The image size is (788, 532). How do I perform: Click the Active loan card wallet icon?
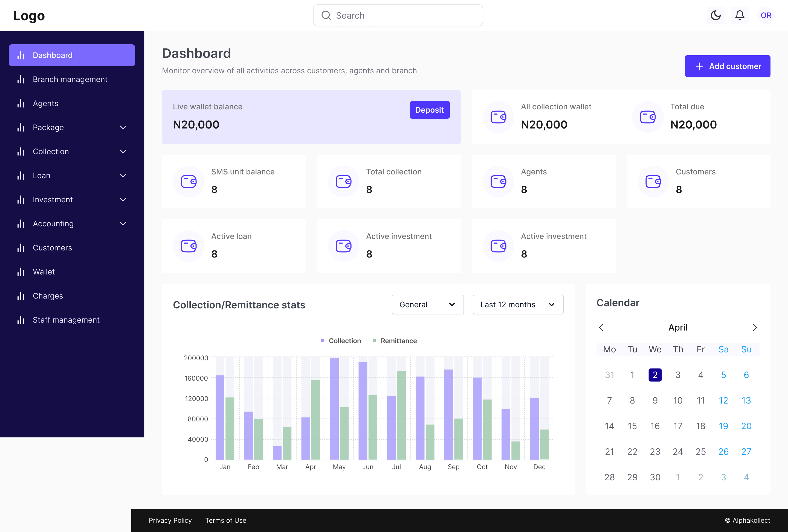tap(189, 246)
